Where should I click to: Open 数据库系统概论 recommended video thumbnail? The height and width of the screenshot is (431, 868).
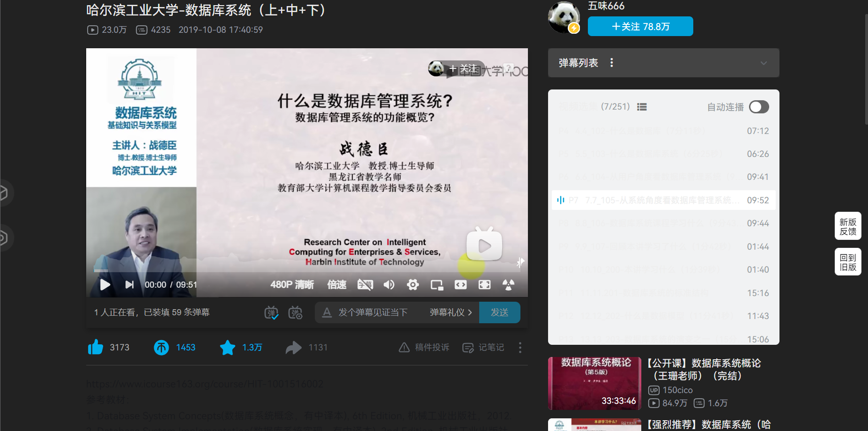[x=594, y=383]
